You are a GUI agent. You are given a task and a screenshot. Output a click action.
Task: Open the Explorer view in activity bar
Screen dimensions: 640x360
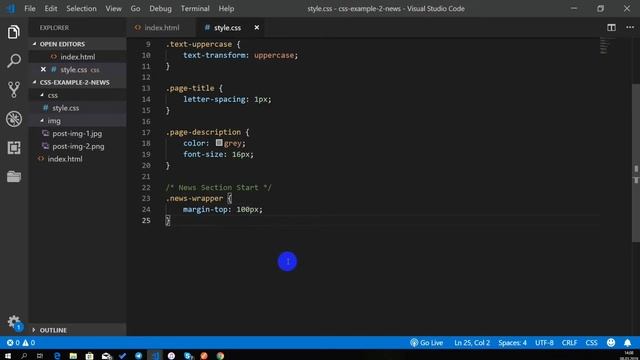coord(13,32)
